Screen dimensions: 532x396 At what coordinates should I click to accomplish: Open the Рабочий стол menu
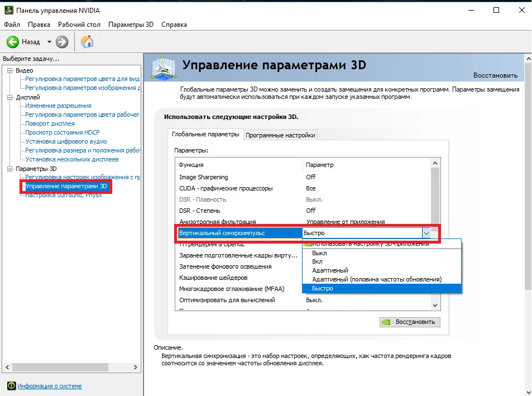pyautogui.click(x=79, y=25)
